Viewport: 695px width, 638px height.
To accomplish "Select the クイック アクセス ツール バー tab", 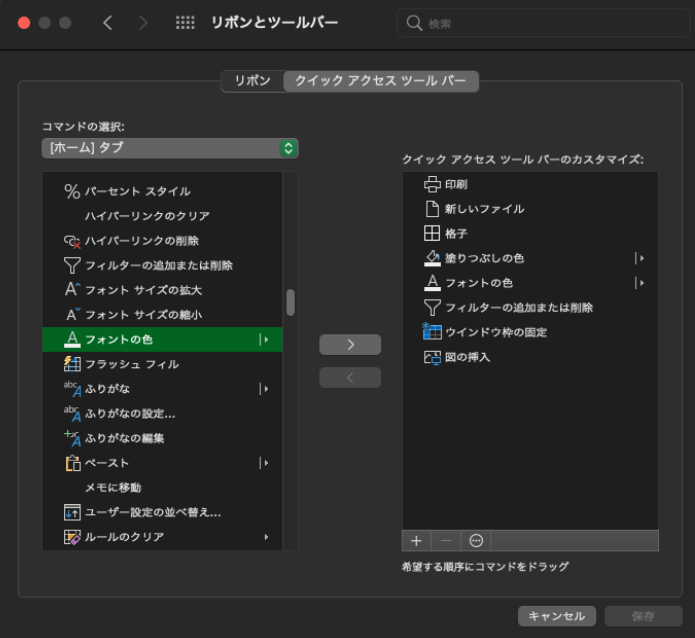I will click(x=380, y=81).
